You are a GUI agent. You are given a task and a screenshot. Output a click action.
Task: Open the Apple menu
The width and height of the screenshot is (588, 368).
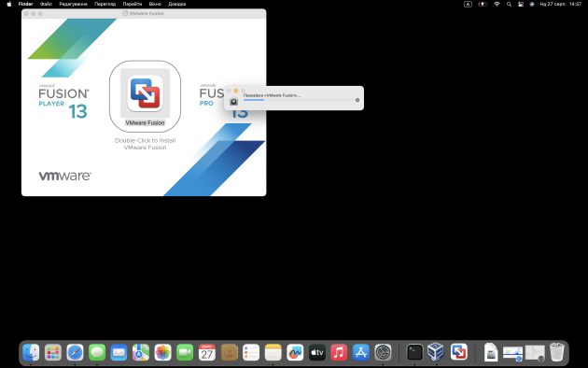pos(9,4)
